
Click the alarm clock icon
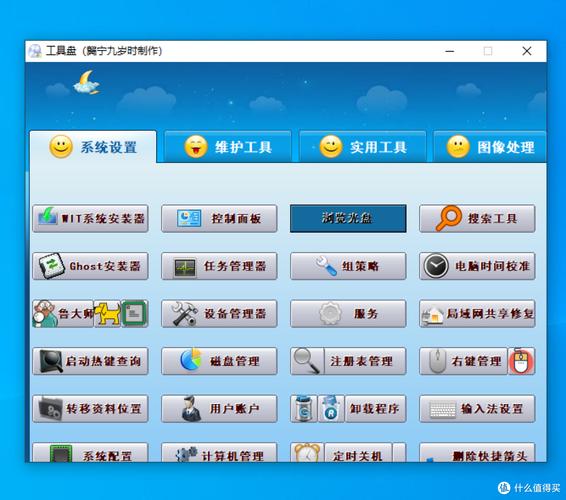point(307,453)
